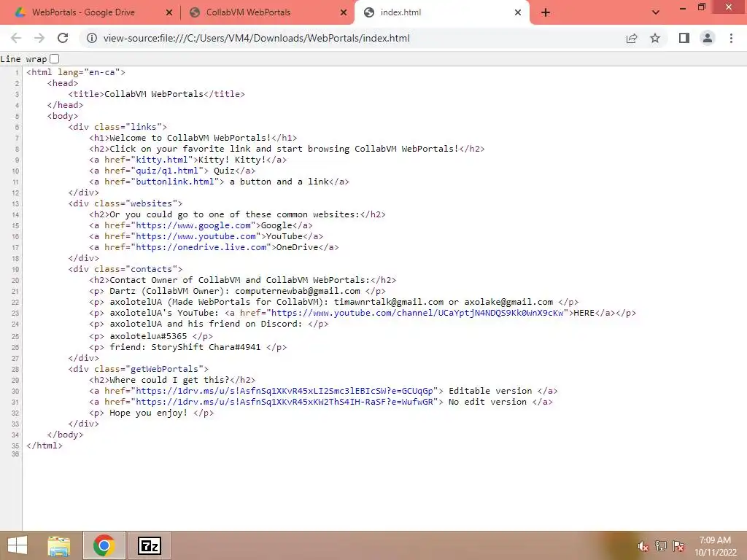This screenshot has height=560, width=747.
Task: Click the Welcome to CollabVM WebPortals! heading line
Action: point(193,138)
